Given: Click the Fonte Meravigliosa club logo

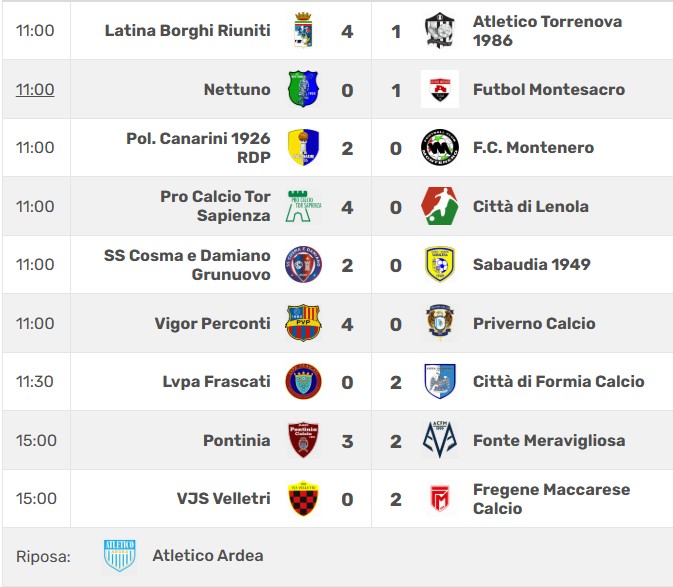Looking at the screenshot, I should [440, 440].
